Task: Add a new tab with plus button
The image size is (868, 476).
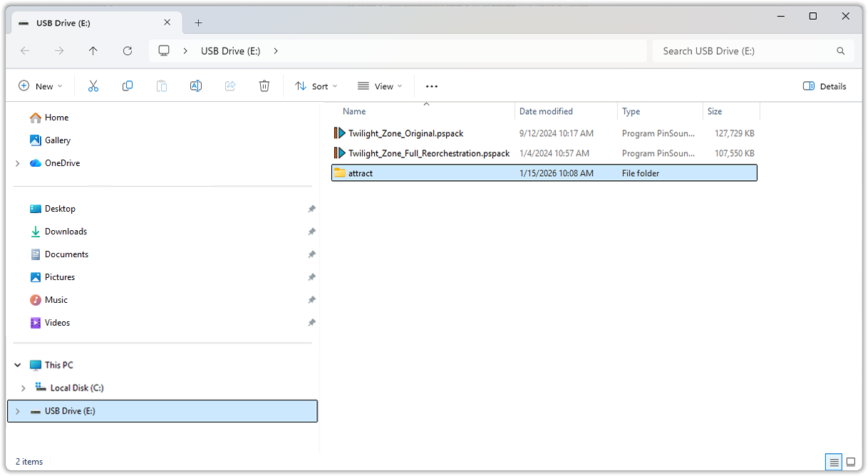Action: [x=199, y=23]
